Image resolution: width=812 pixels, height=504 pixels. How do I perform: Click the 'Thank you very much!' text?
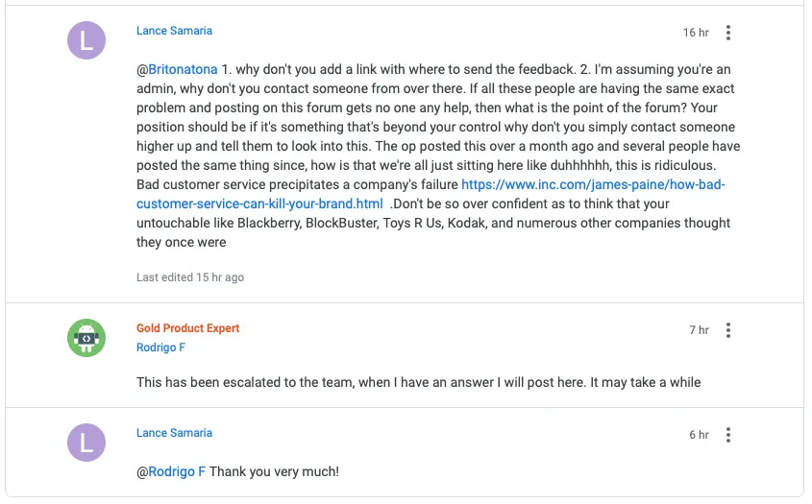[274, 471]
